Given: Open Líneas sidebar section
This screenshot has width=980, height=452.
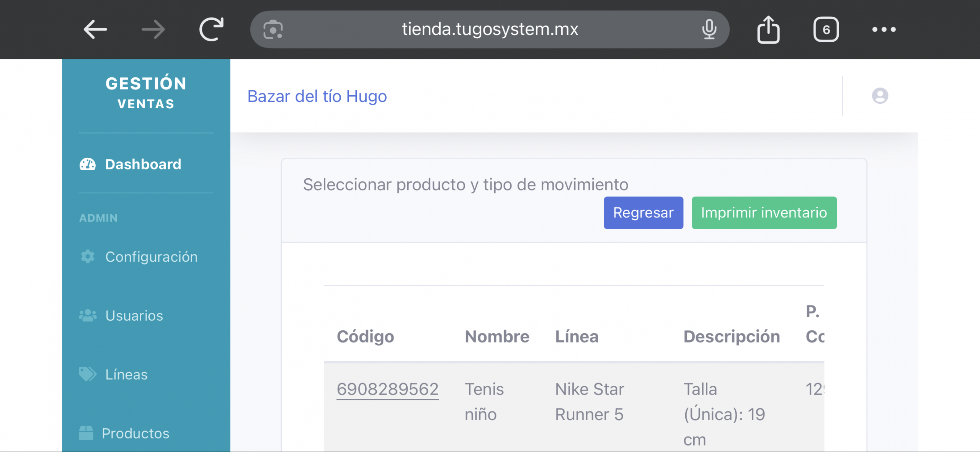Looking at the screenshot, I should [x=126, y=375].
